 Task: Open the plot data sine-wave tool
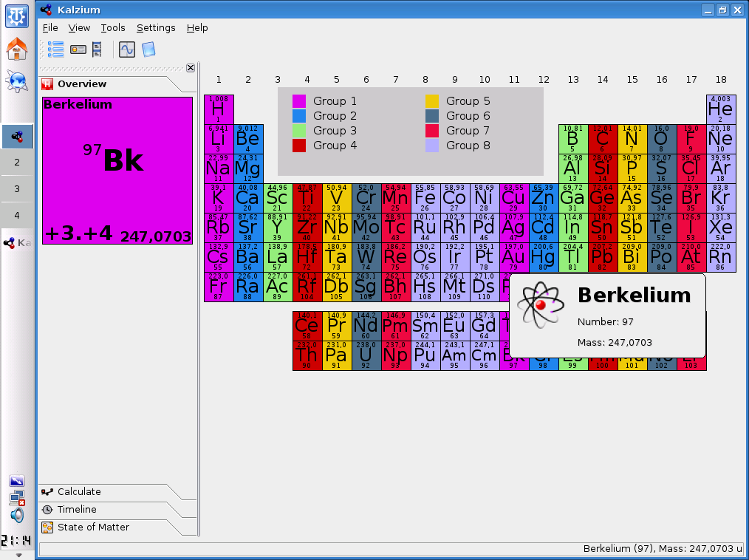[127, 49]
